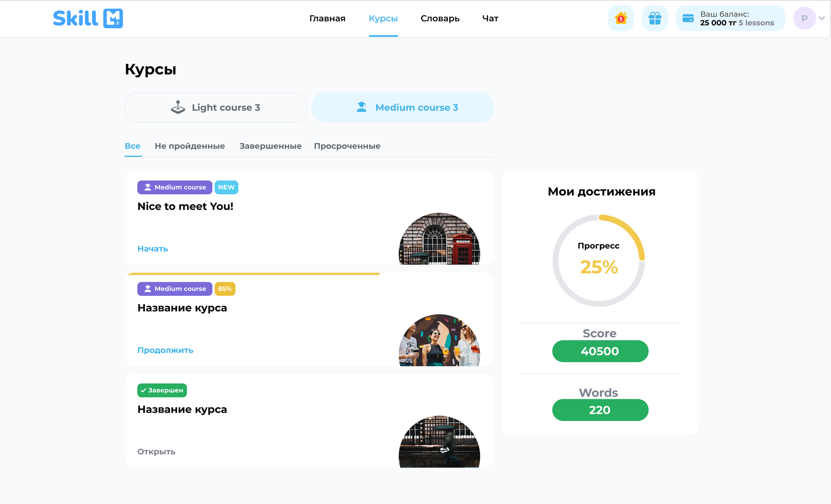Open the gift box icon
Viewport: 831px width, 504px height.
pos(655,19)
